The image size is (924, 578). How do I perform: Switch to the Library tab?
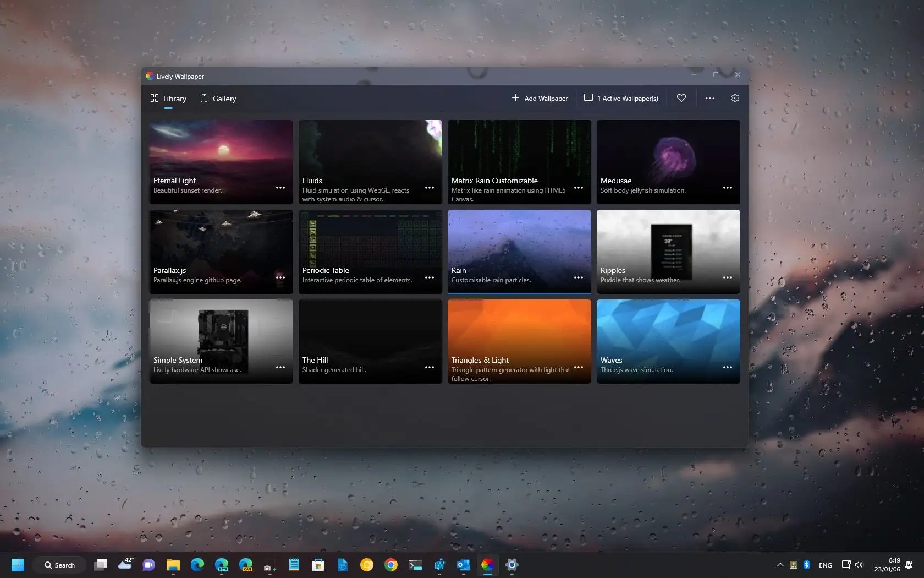click(168, 99)
